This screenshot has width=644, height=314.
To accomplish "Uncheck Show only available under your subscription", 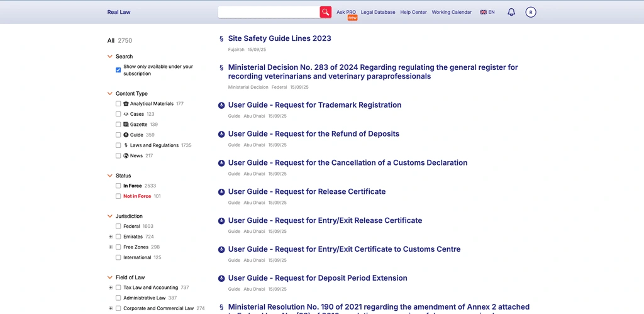I will (x=118, y=70).
